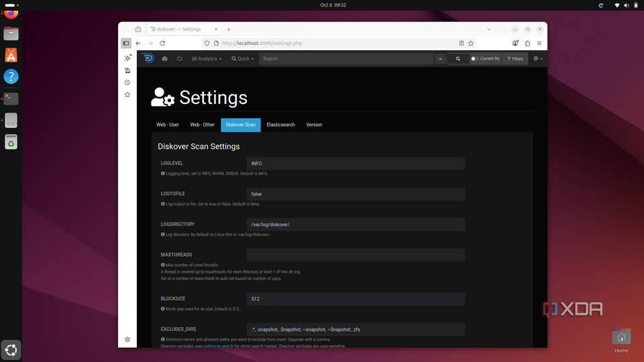
Task: Open the Help icon in the dock
Action: pyautogui.click(x=11, y=76)
